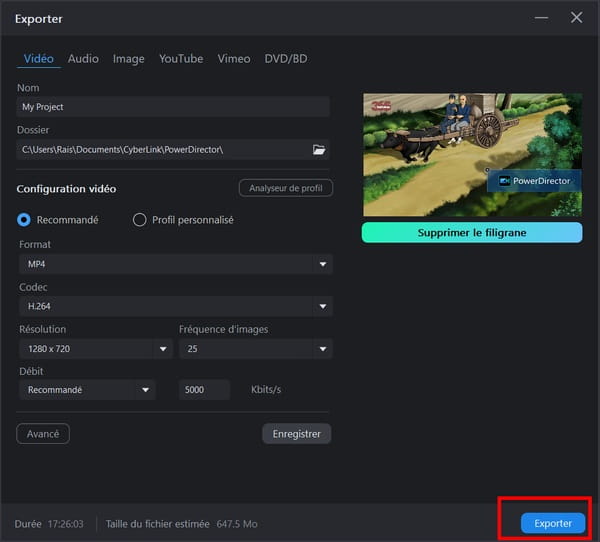Switch to the Audio tab
Screen dimensions: 600x542
[83, 59]
